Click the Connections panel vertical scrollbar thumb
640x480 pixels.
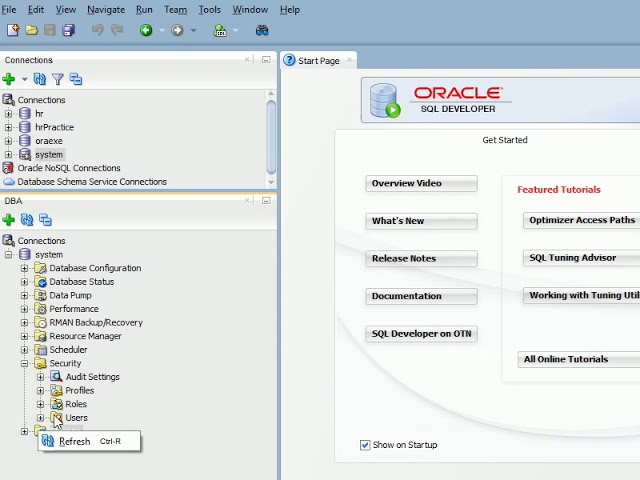click(271, 137)
